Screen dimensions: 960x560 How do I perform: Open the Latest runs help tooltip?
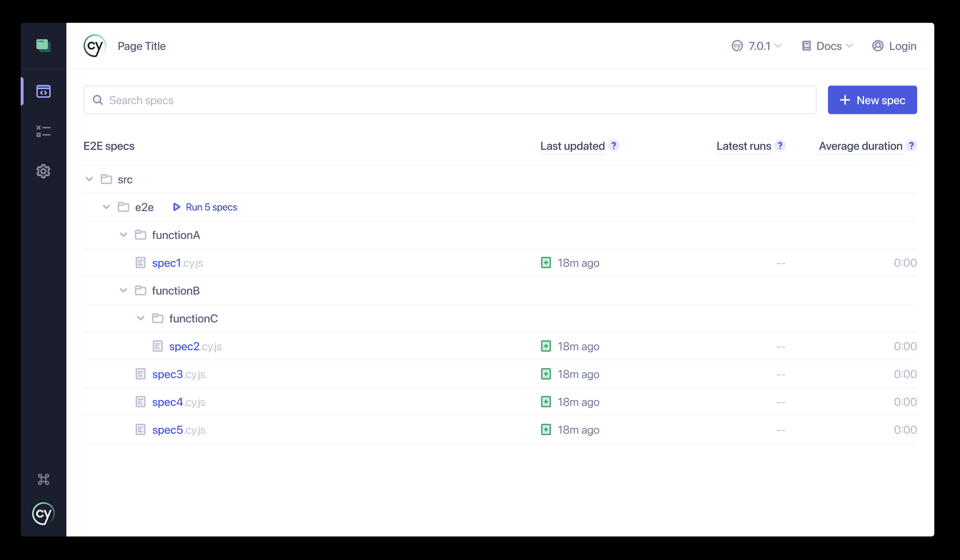pos(780,146)
